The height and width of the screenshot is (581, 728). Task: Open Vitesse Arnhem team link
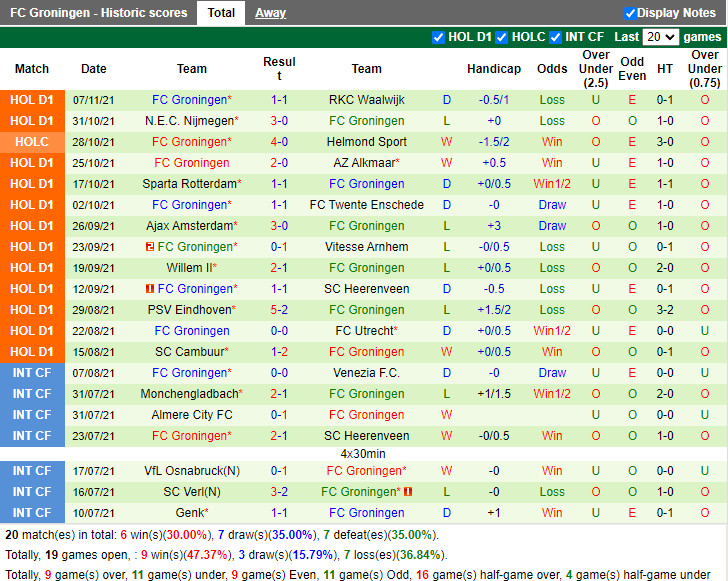coord(366,247)
